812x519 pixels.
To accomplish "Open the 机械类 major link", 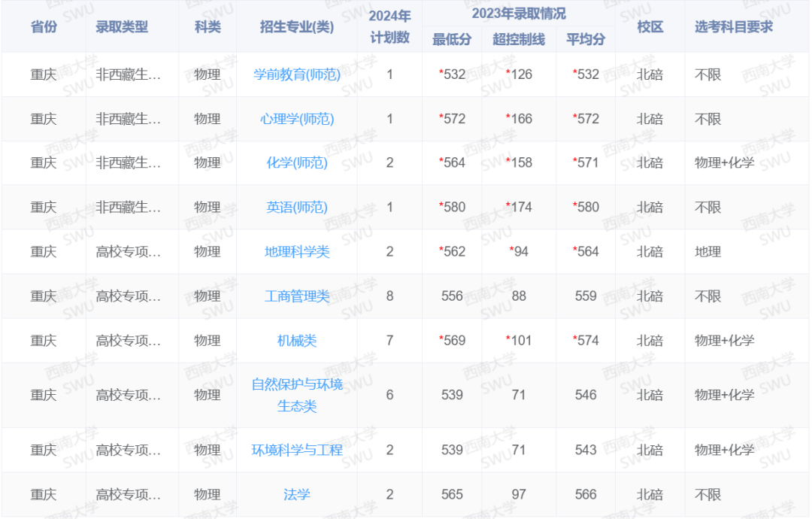I will pos(297,341).
